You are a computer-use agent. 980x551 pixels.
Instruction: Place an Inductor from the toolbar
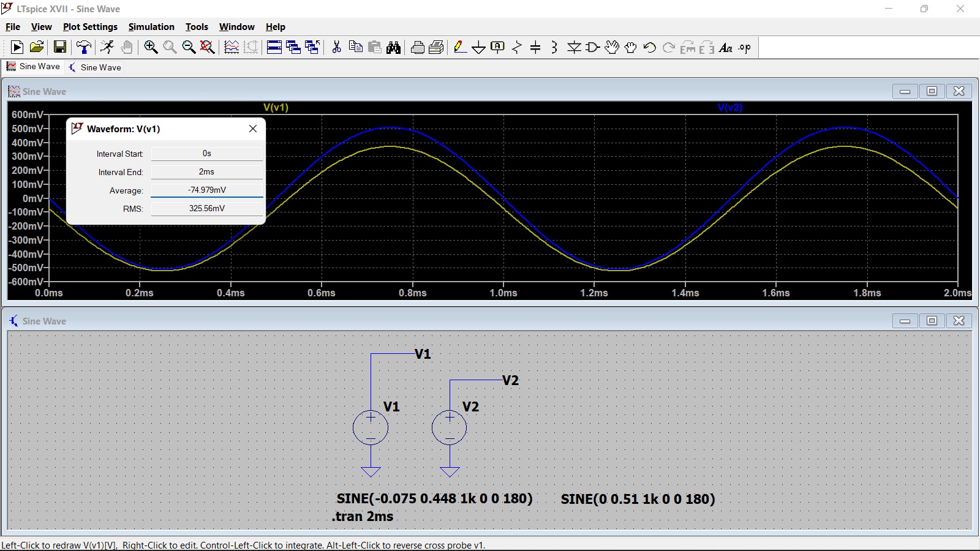[554, 47]
